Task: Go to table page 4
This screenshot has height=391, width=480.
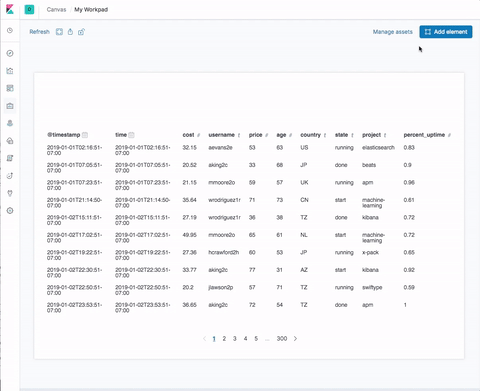Action: tap(245, 339)
